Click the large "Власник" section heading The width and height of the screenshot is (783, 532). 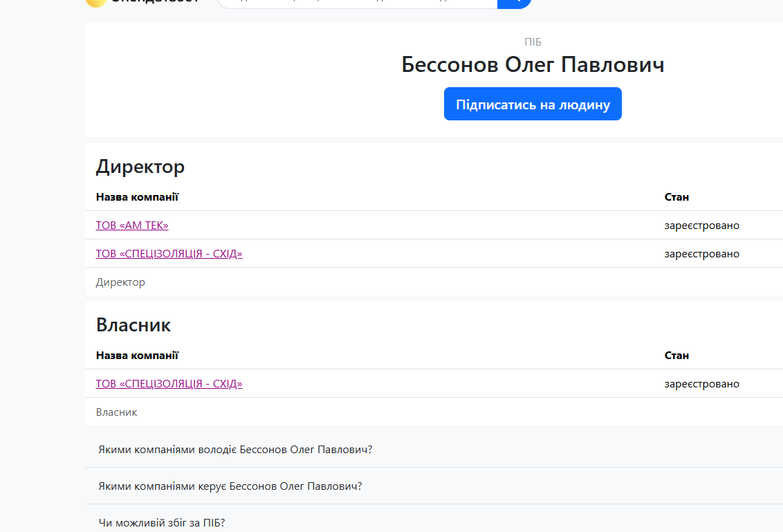tap(133, 324)
